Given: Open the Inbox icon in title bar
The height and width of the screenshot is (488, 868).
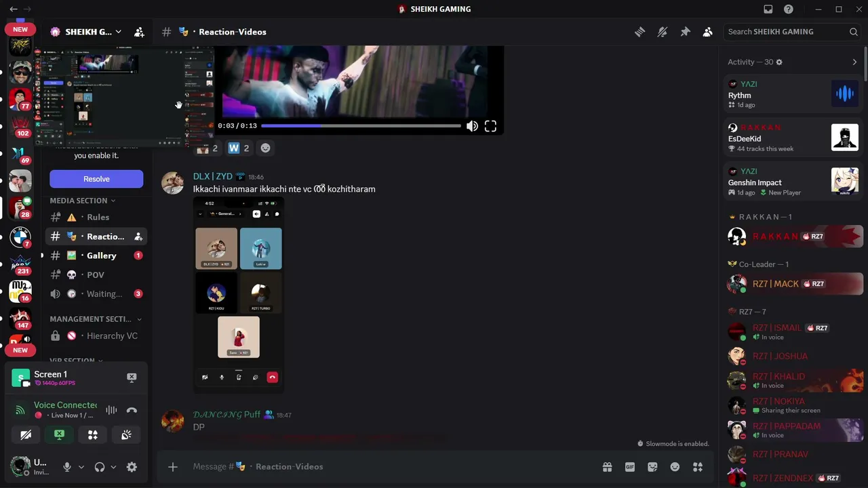Looking at the screenshot, I should (x=768, y=9).
